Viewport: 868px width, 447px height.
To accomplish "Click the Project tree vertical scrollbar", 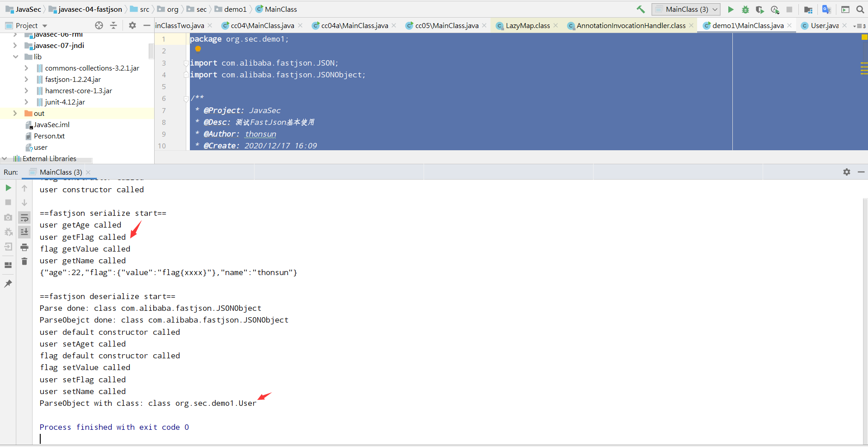I will (151, 51).
